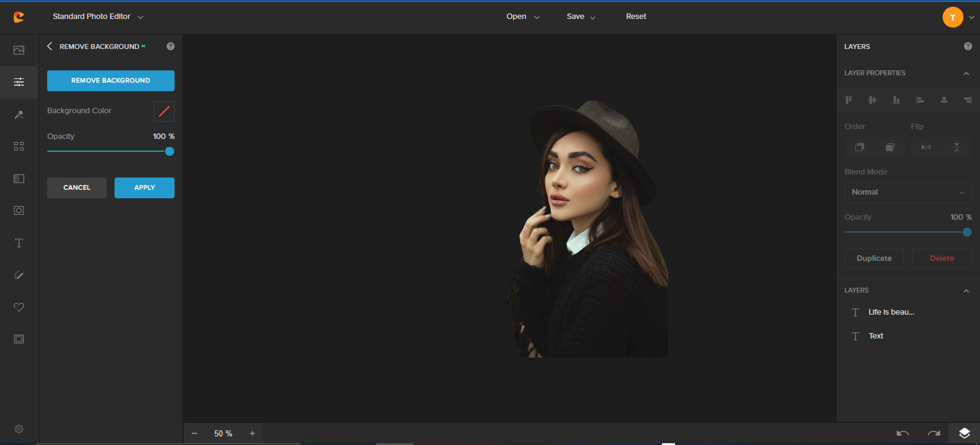Flip layer vertically
This screenshot has height=445, width=980.
pos(957,147)
